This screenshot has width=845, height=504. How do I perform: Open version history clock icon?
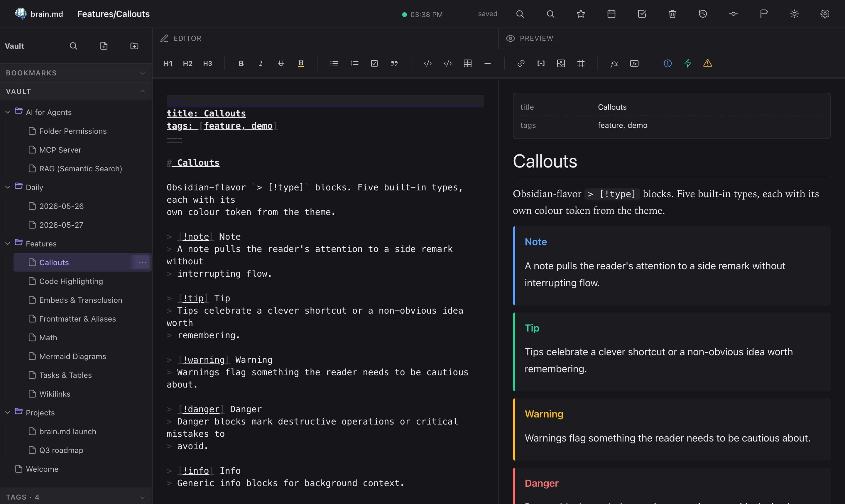point(703,14)
